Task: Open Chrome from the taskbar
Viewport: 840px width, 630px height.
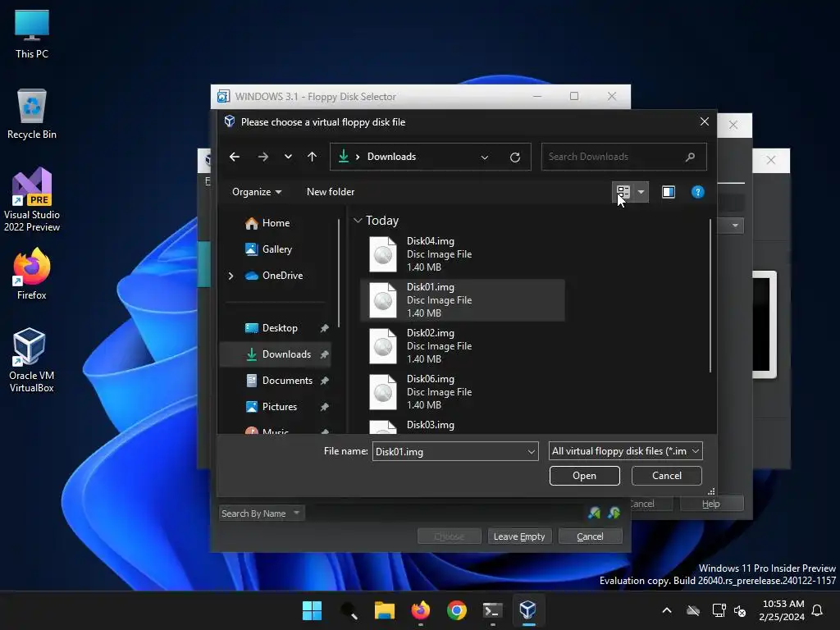Action: point(456,610)
